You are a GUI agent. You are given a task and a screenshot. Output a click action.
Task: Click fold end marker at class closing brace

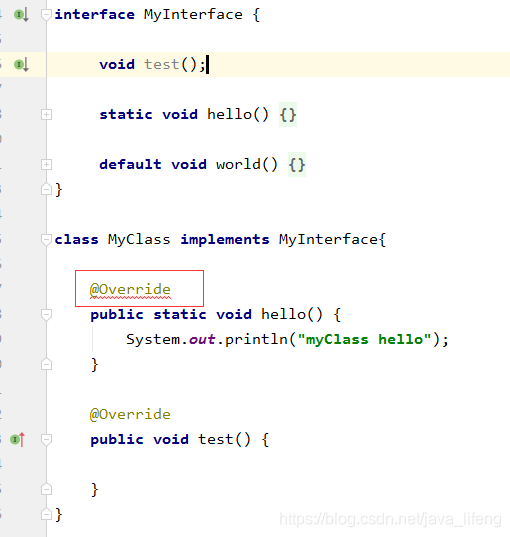46,514
